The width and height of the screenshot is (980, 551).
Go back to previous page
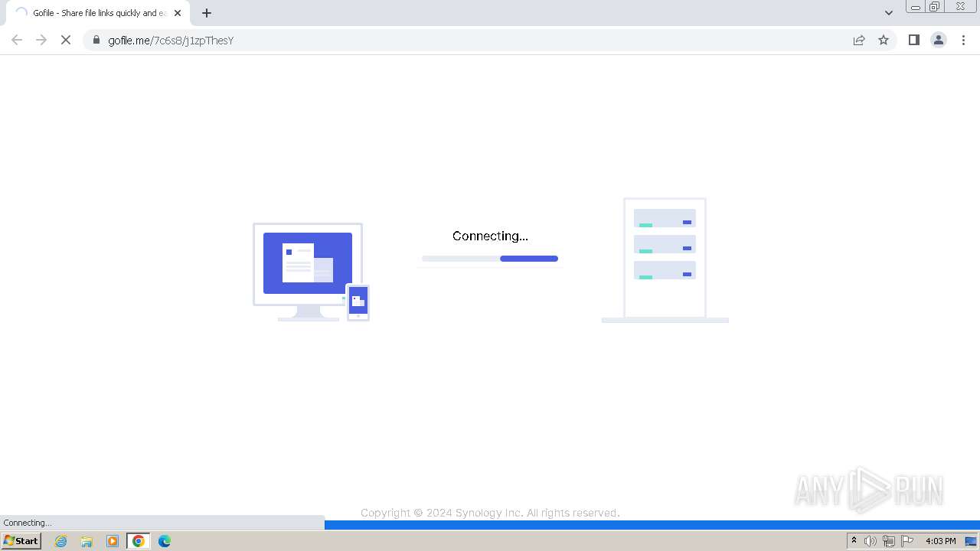(17, 40)
